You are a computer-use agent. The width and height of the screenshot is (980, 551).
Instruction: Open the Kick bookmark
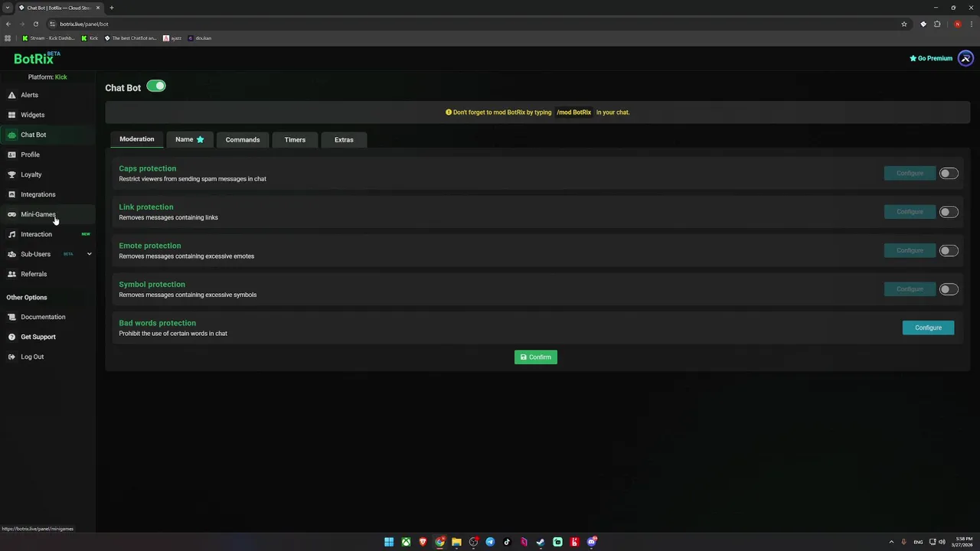(x=90, y=38)
